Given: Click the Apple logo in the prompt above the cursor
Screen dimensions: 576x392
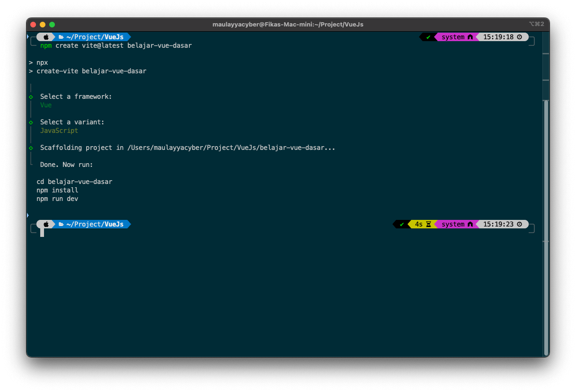Looking at the screenshot, I should [46, 224].
